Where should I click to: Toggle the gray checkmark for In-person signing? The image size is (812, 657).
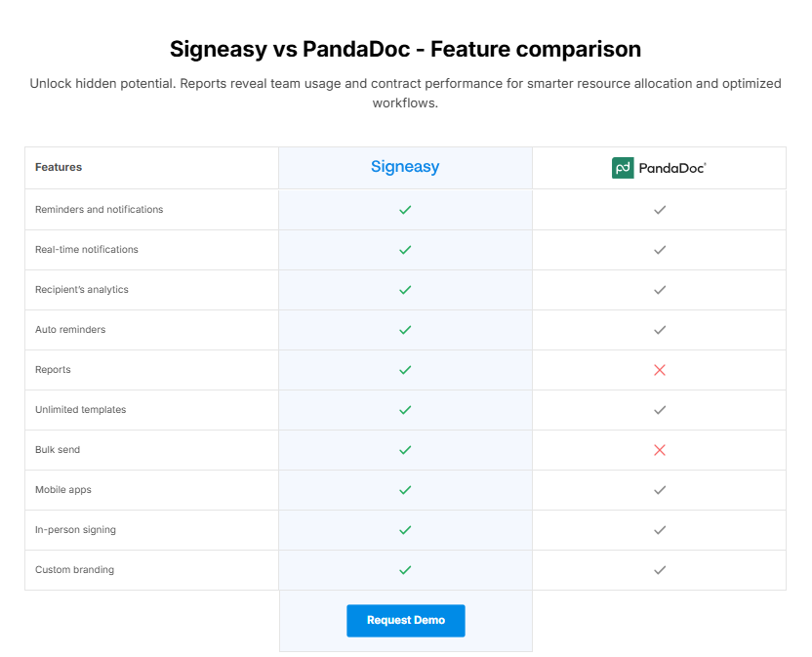659,529
